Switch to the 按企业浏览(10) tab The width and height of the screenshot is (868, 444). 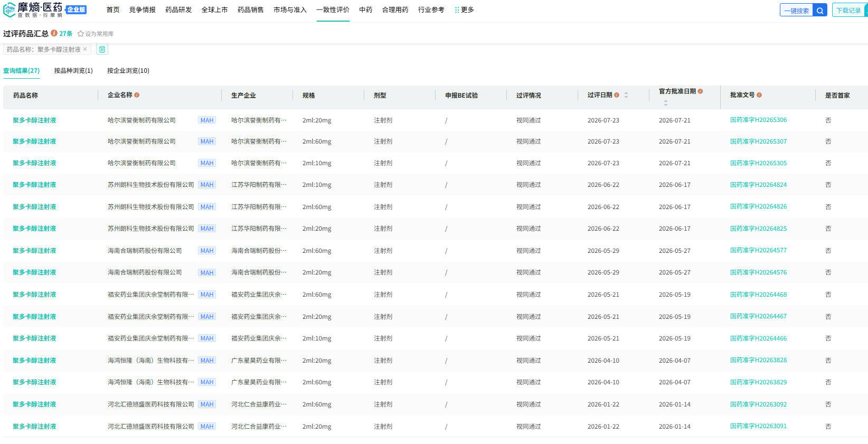(x=128, y=71)
